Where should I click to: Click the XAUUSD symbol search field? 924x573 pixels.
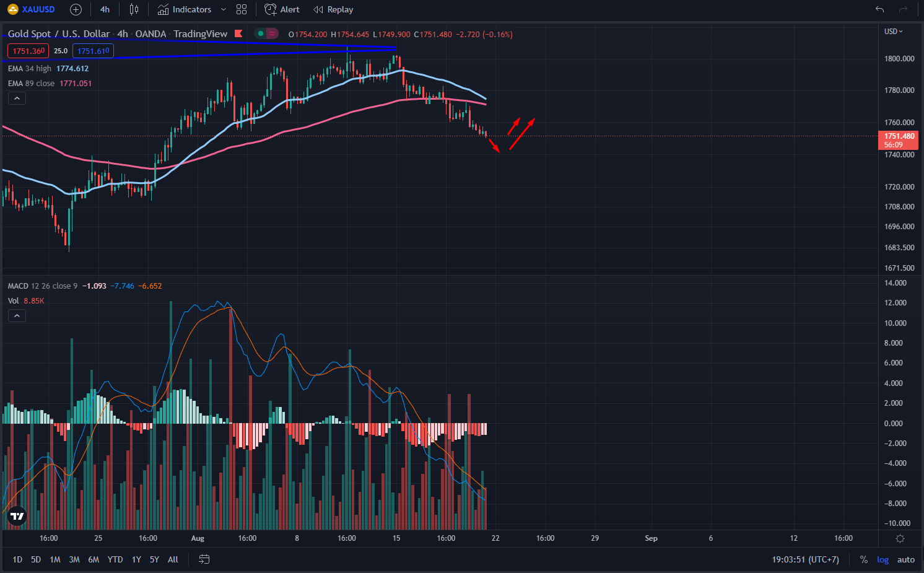click(x=32, y=10)
